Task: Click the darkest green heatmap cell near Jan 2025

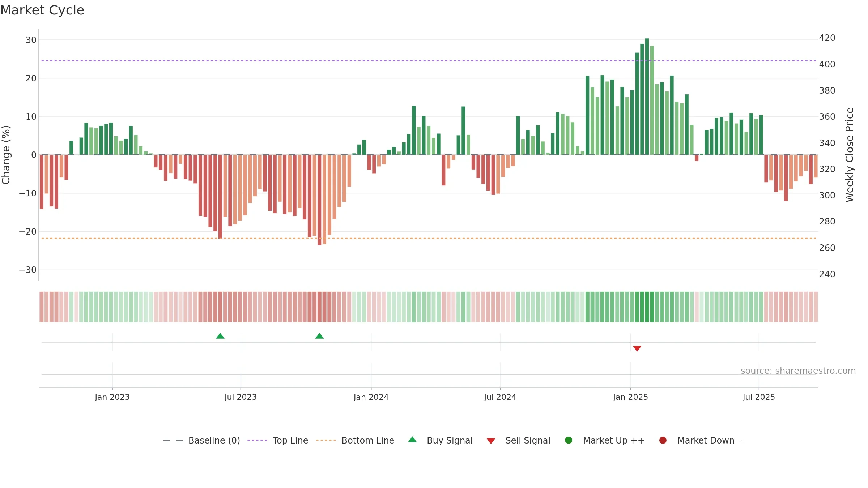Action: 647,307
